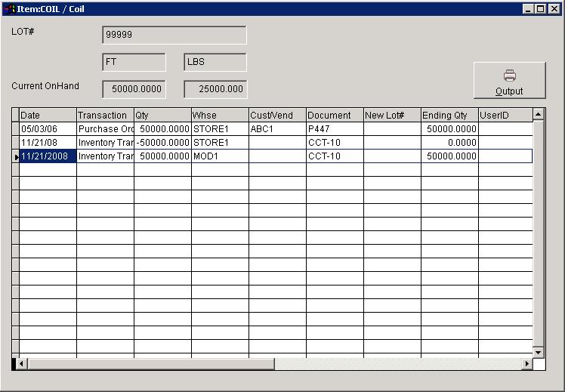Click the 25000.000 OnHand field

pyautogui.click(x=215, y=89)
